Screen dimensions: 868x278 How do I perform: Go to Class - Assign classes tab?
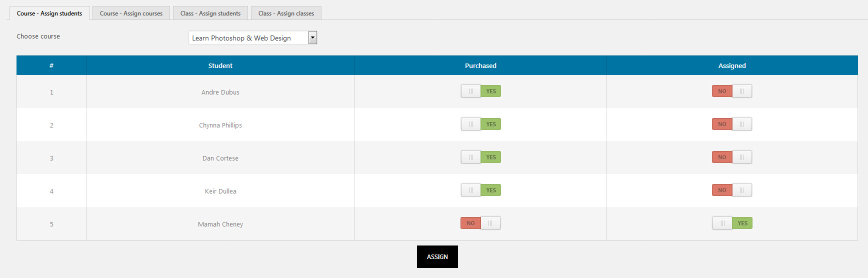point(286,13)
